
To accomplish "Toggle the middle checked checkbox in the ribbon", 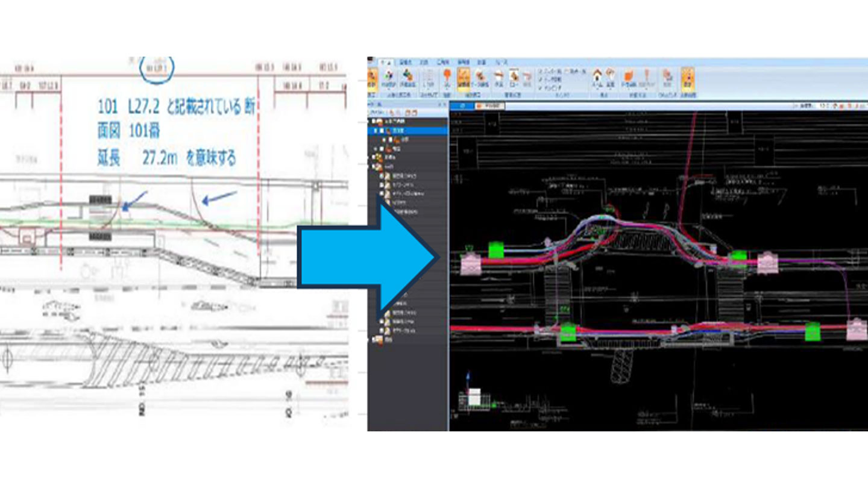I will [x=541, y=78].
